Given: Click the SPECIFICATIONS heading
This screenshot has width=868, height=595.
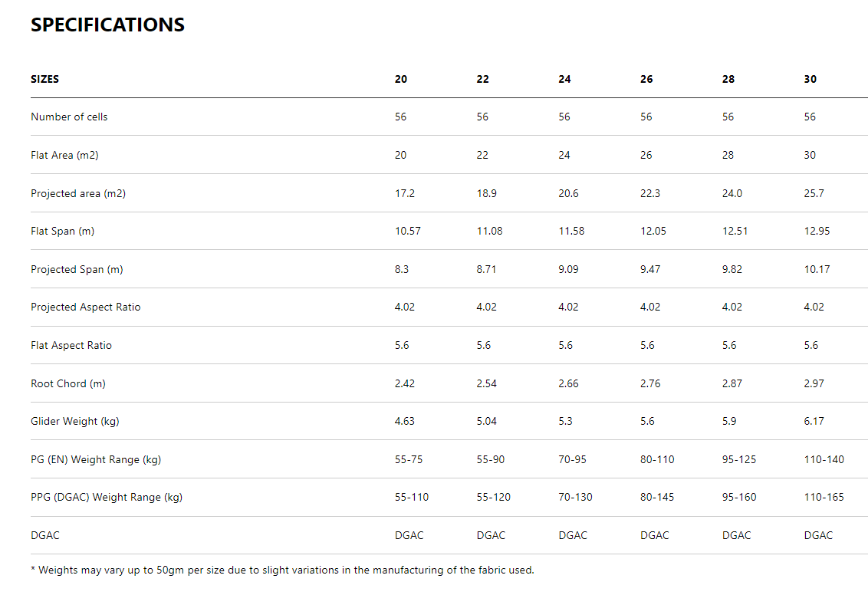Looking at the screenshot, I should pyautogui.click(x=107, y=25).
